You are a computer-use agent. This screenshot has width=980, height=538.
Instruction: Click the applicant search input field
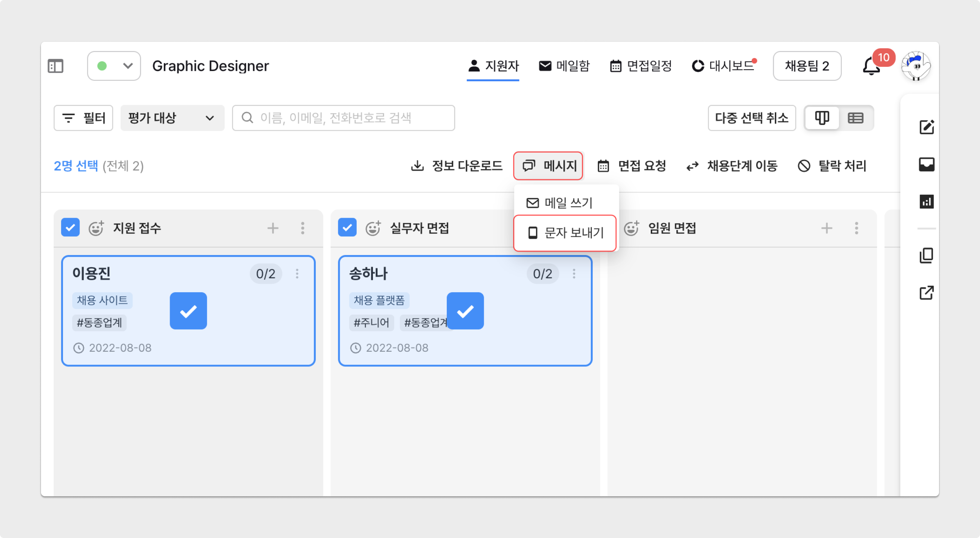343,118
